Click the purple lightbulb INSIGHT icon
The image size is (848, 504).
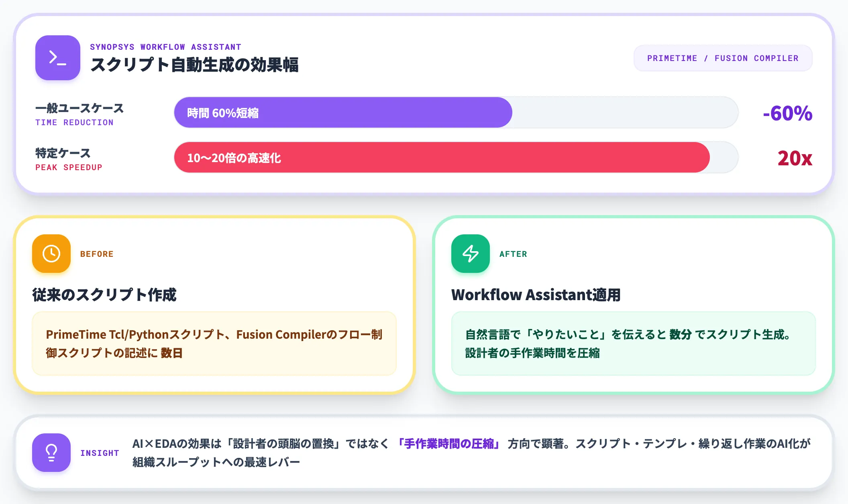tap(51, 453)
